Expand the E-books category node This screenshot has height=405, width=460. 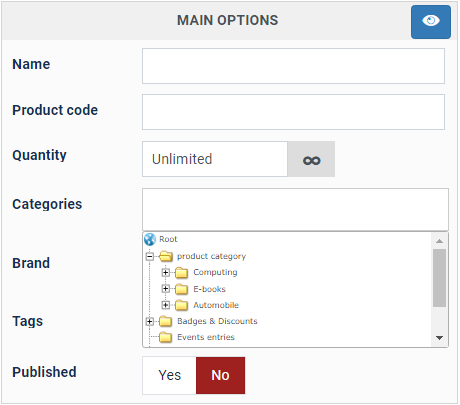coord(166,289)
